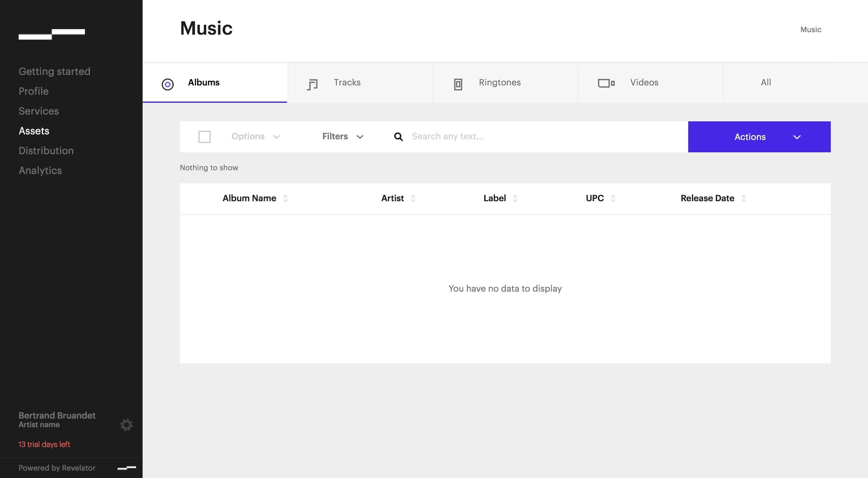Tick the select-all checkbox in toolbar
Image resolution: width=868 pixels, height=478 pixels.
[204, 137]
